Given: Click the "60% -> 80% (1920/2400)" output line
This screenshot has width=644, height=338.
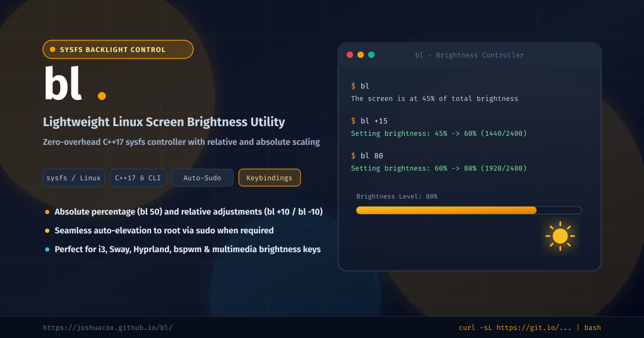Looking at the screenshot, I should pyautogui.click(x=439, y=168).
